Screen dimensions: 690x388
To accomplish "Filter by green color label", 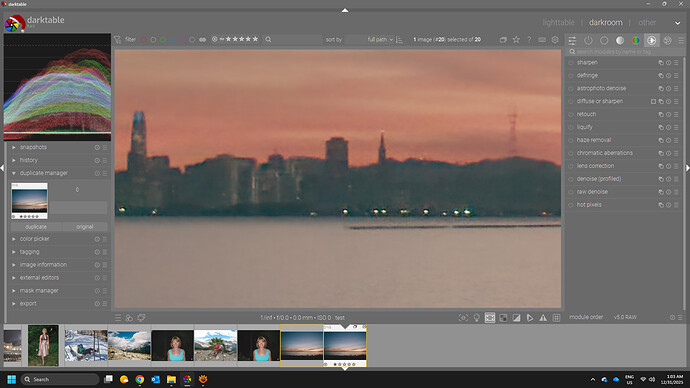I will coord(163,40).
